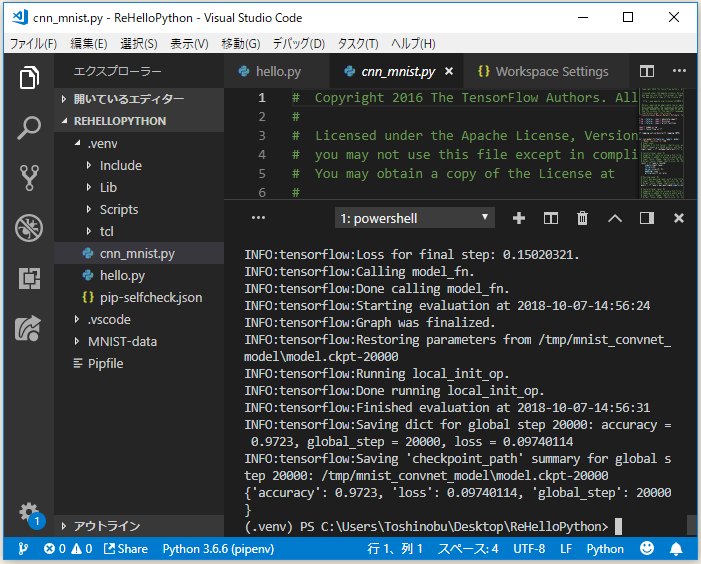Collapse REHELLOPYTHON folder section

[139, 121]
